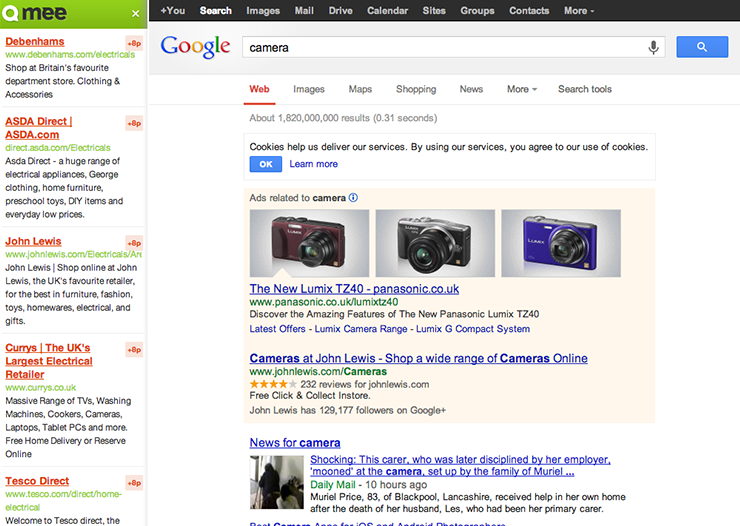Open Lumix G Compact System sitelink
The width and height of the screenshot is (740, 526).
(473, 329)
